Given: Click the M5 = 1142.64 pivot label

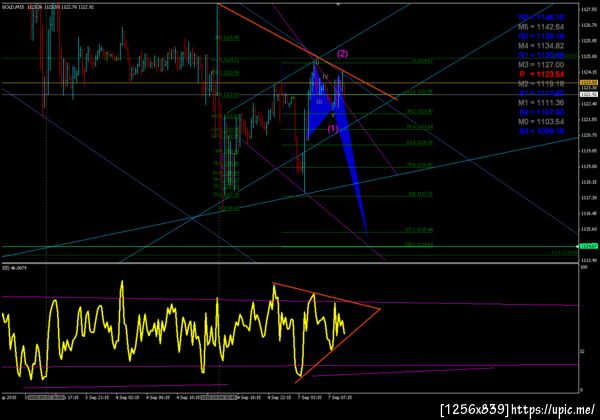Looking at the screenshot, I should [x=541, y=27].
